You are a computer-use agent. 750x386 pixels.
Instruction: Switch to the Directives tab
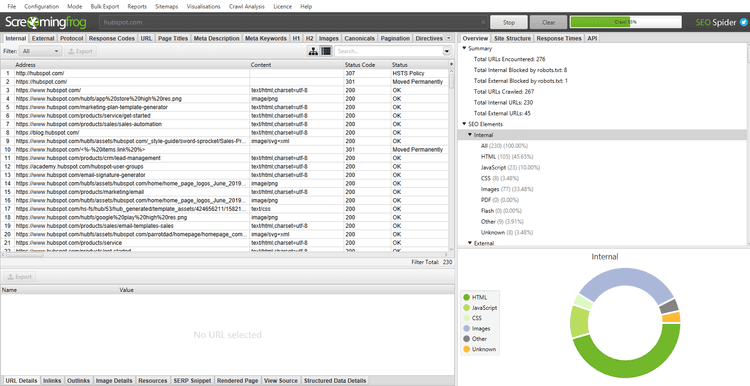pos(429,38)
